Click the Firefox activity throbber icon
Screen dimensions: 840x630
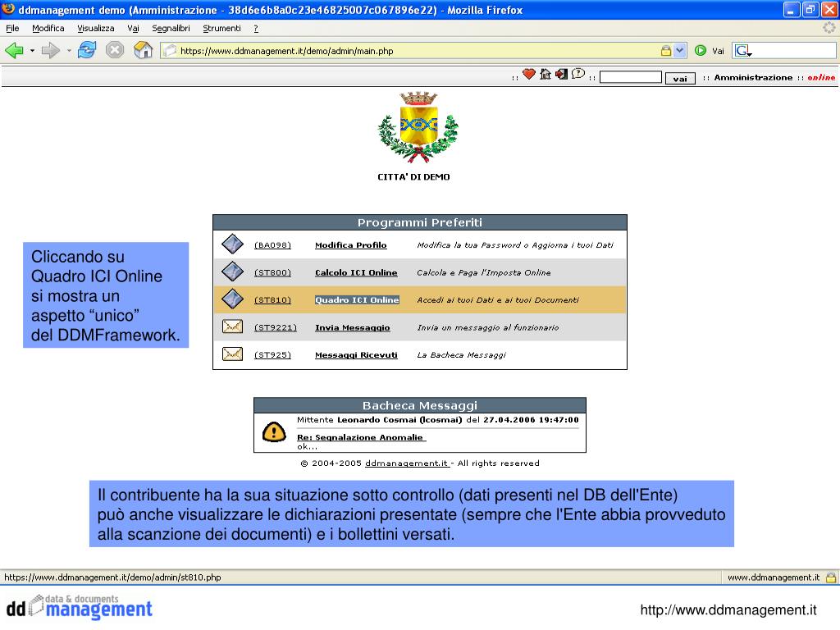(x=829, y=28)
